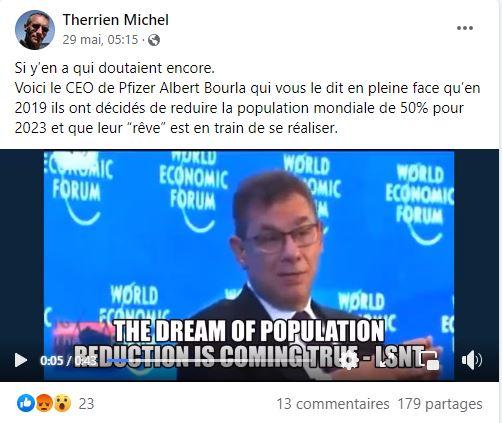The height and width of the screenshot is (423, 502).
Task: Click the blue Like reaction icon
Action: tap(26, 403)
